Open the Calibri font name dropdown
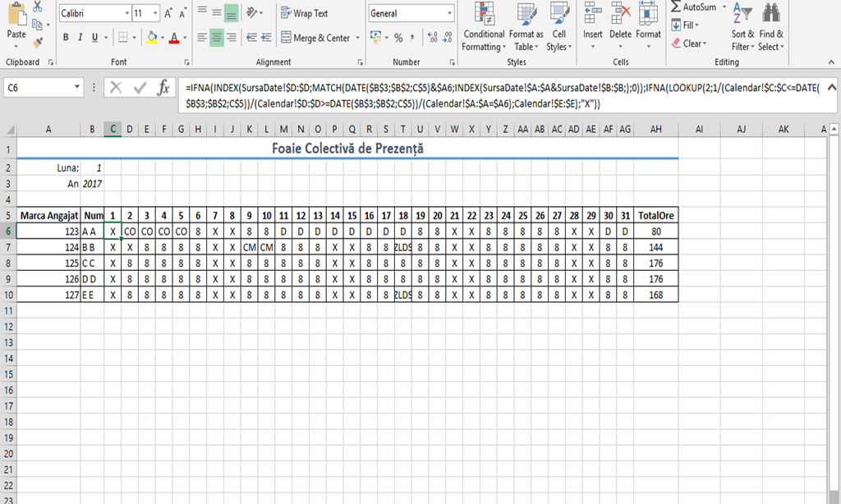 tap(126, 14)
